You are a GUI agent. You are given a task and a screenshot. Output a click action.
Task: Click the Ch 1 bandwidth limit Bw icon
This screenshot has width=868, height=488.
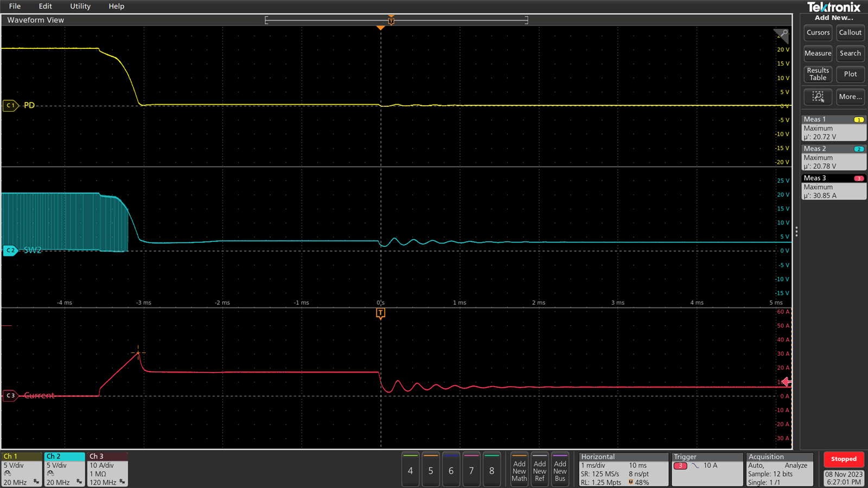coord(36,481)
